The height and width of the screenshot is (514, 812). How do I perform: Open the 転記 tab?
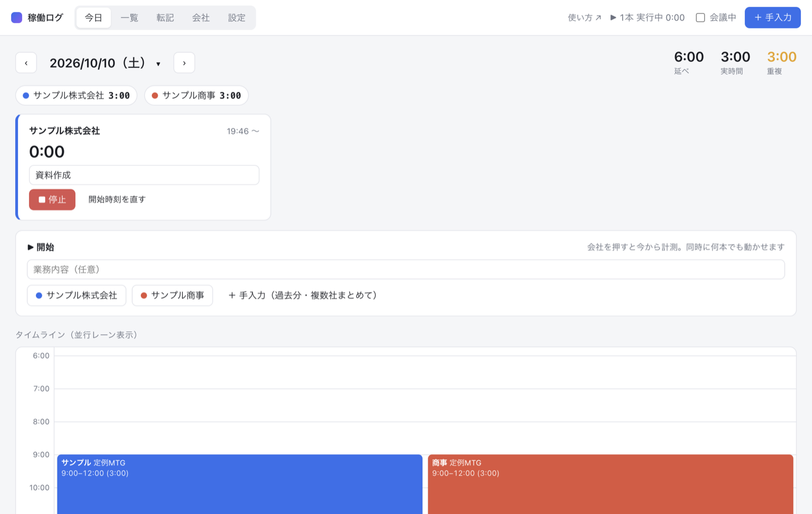coord(165,17)
